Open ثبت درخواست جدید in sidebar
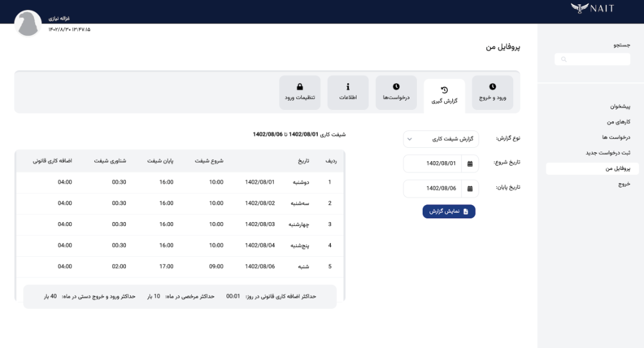The width and height of the screenshot is (644, 348). click(x=608, y=153)
